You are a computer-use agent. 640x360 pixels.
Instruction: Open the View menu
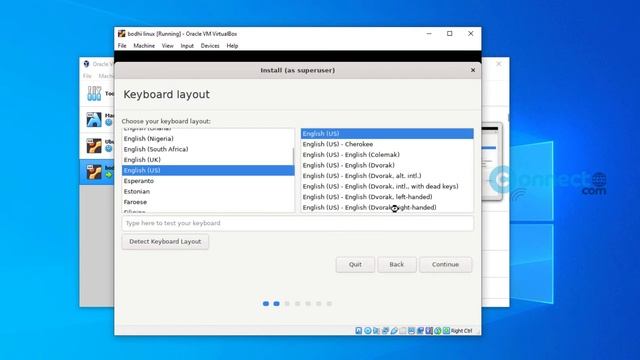tap(167, 46)
